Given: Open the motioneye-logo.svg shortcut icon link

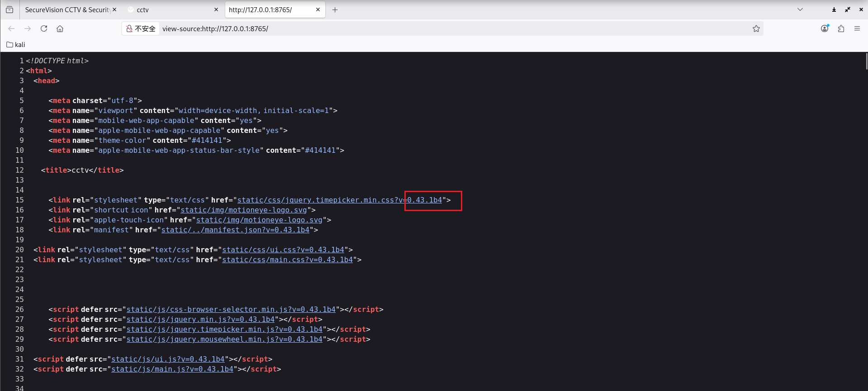Looking at the screenshot, I should tap(243, 210).
